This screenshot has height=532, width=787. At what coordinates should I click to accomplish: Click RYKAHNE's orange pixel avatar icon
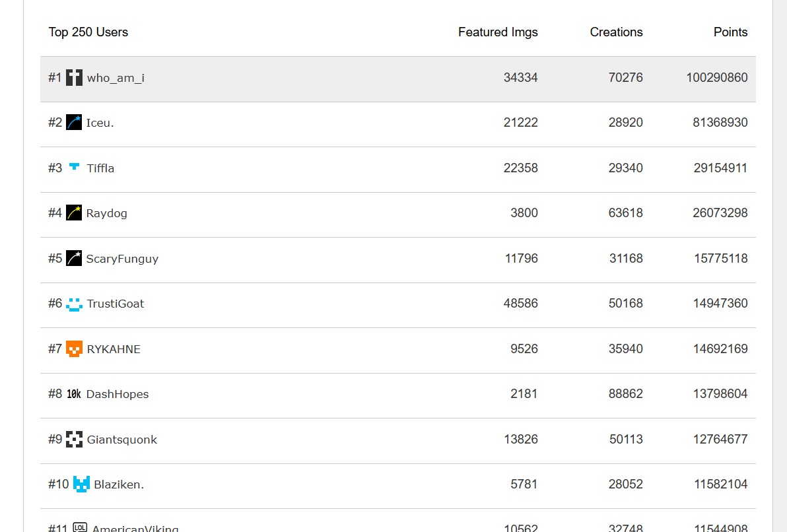click(x=74, y=349)
